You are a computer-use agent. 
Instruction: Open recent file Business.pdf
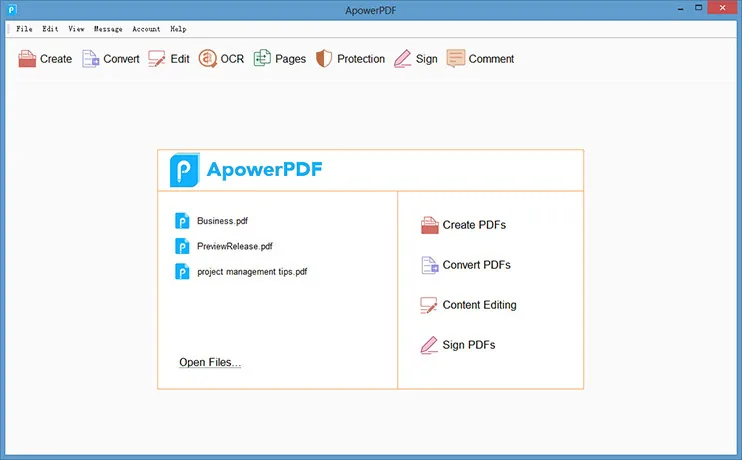point(222,221)
